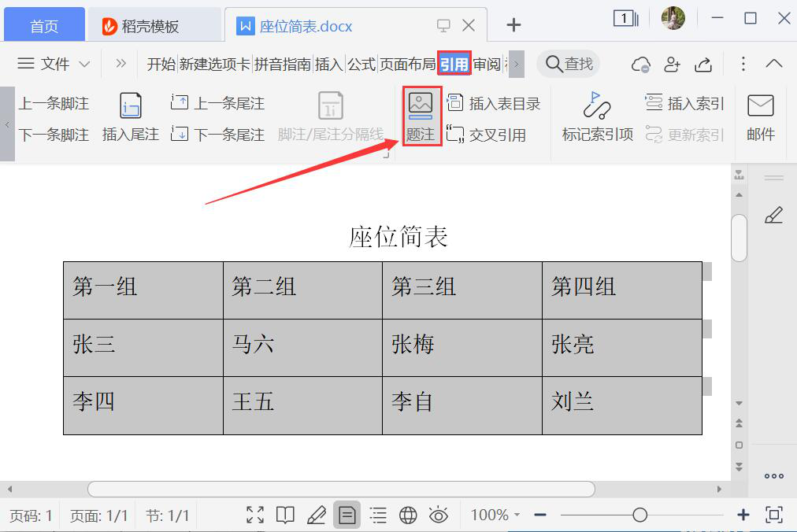This screenshot has width=797, height=532.
Task: Click 标记索引项 mark index entry icon
Action: tap(597, 105)
